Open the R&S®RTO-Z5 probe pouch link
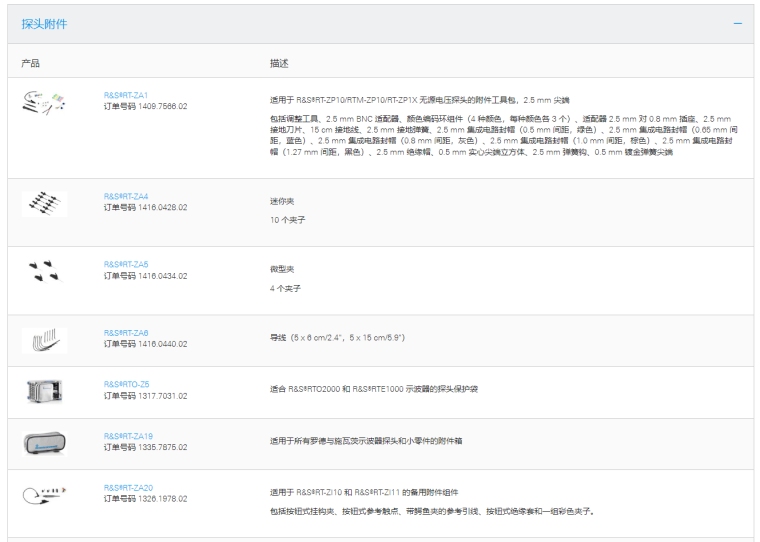 pos(126,381)
